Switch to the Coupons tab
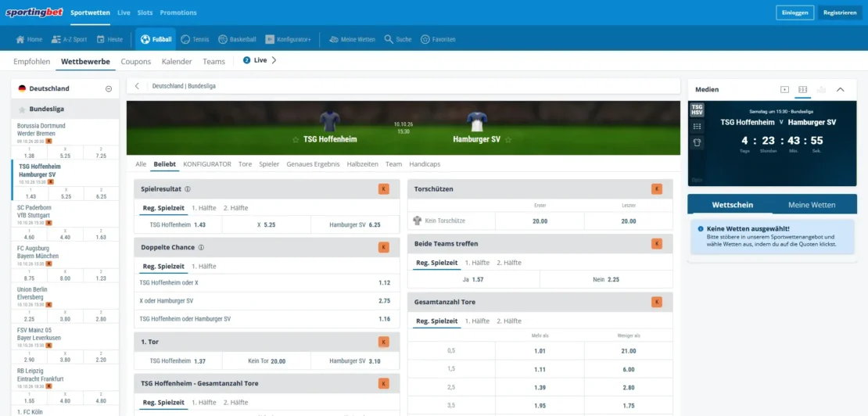Viewport: 868px width, 416px height. pos(135,62)
